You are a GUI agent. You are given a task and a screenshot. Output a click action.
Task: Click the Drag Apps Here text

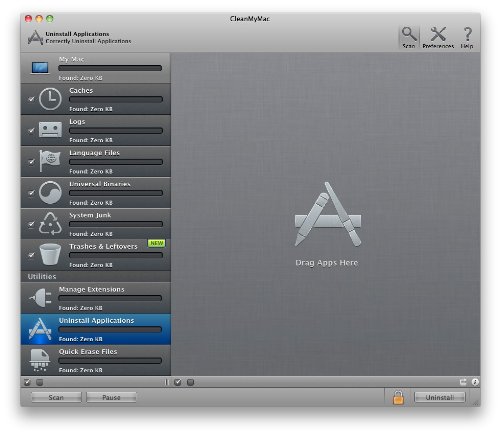click(327, 263)
